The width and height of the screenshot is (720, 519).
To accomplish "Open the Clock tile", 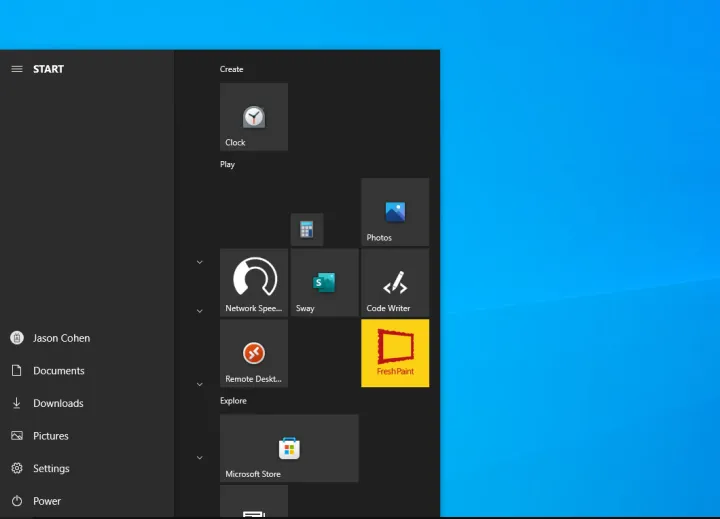I will (x=254, y=117).
